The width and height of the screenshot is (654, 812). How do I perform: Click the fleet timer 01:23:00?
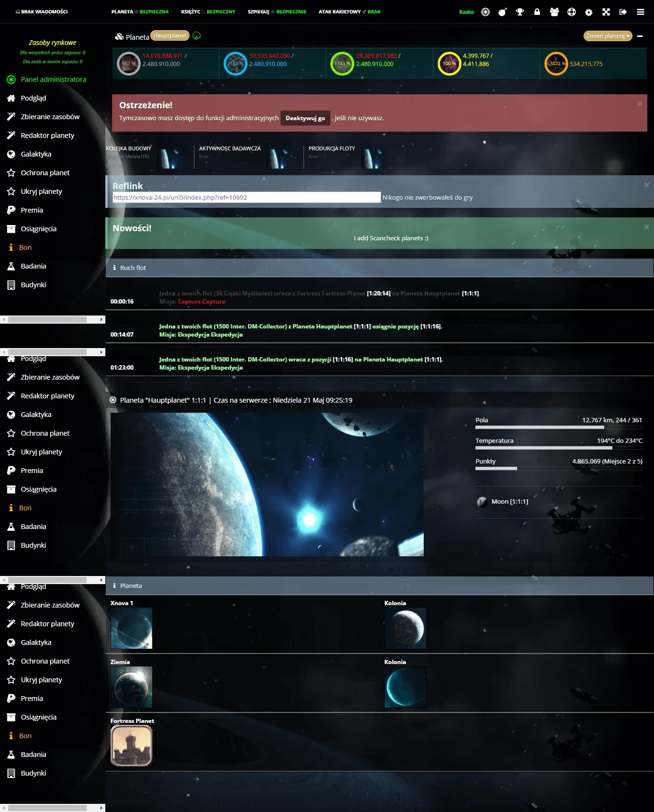[x=122, y=368]
